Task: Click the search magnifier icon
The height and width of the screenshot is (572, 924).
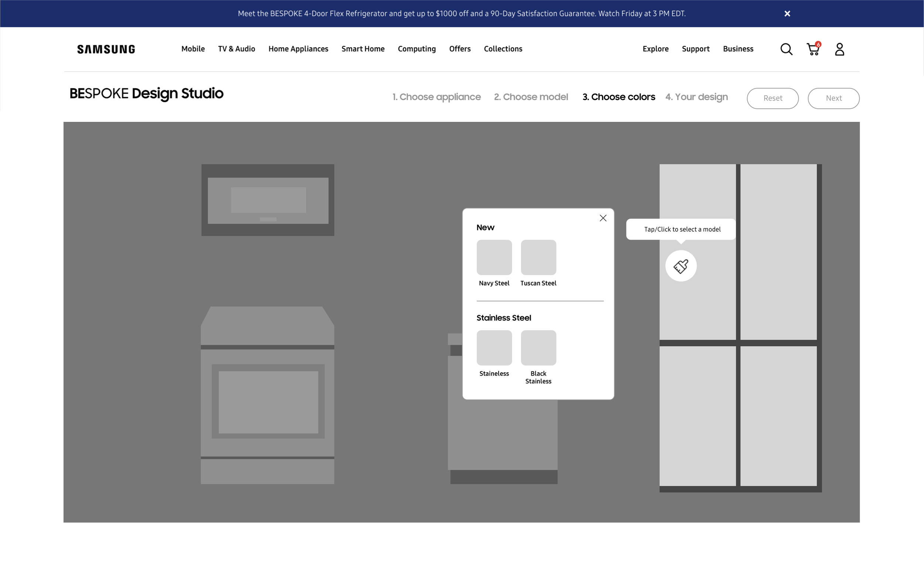Action: (x=786, y=49)
